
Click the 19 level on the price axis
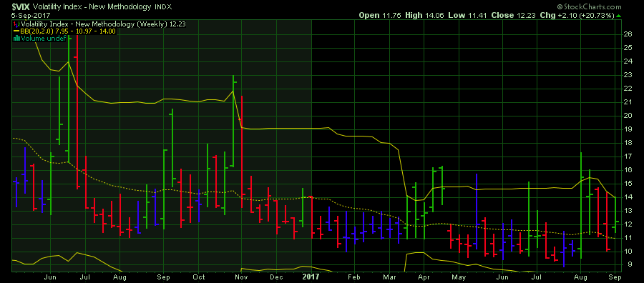tap(628, 129)
